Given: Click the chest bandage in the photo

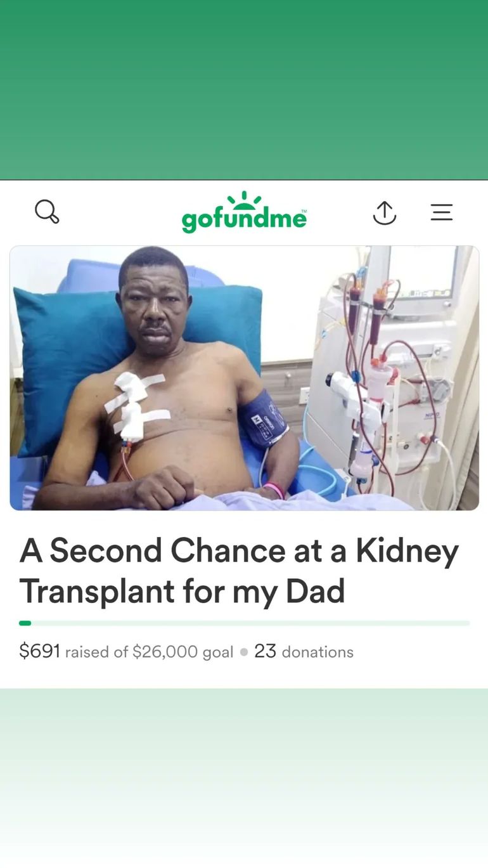Looking at the screenshot, I should (134, 406).
